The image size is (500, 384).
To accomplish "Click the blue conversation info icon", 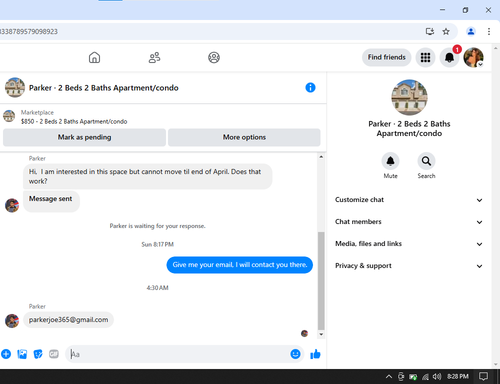I will [x=310, y=88].
